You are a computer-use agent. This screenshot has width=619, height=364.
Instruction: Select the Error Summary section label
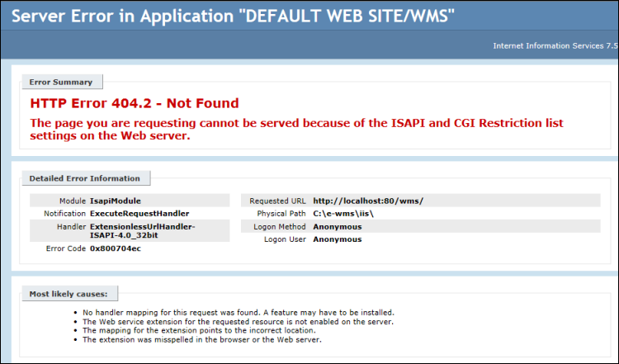(x=63, y=82)
